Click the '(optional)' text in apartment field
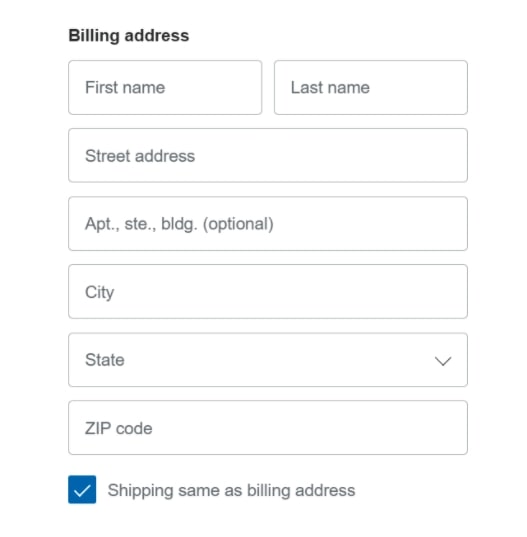 pos(238,224)
